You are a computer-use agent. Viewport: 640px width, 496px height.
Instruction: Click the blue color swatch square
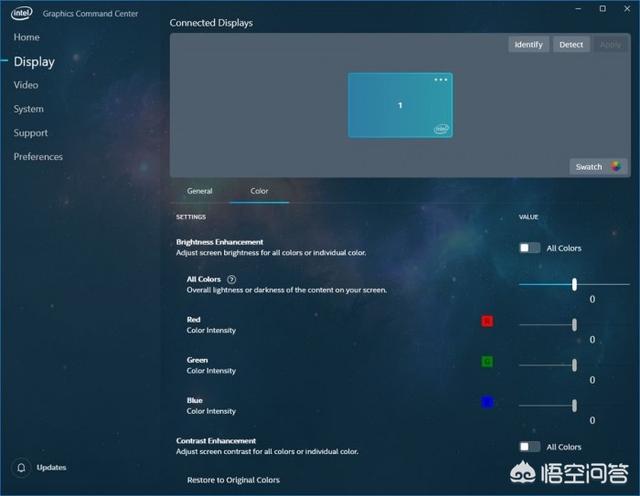click(x=487, y=402)
